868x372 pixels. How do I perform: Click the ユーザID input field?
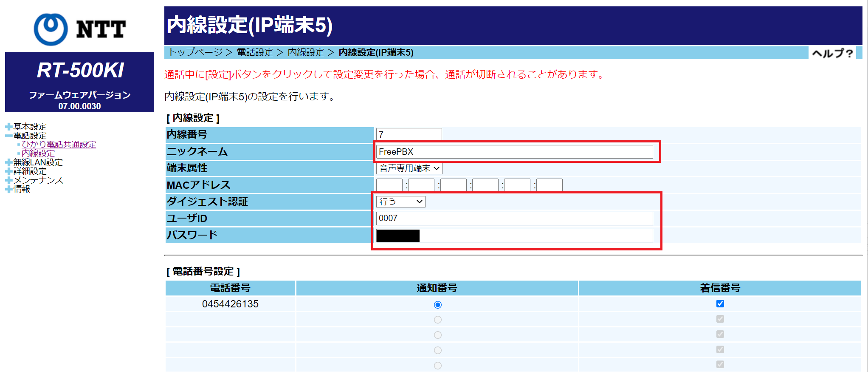pyautogui.click(x=514, y=219)
